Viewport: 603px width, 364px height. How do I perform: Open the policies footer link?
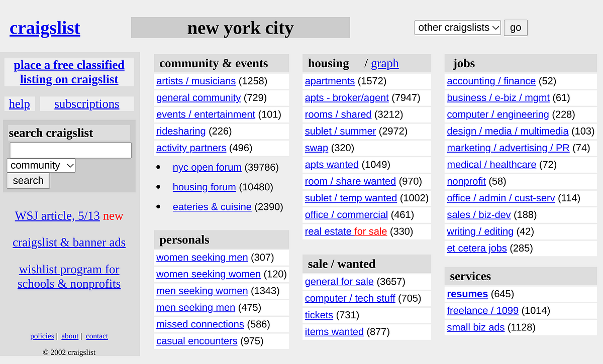[x=42, y=336]
